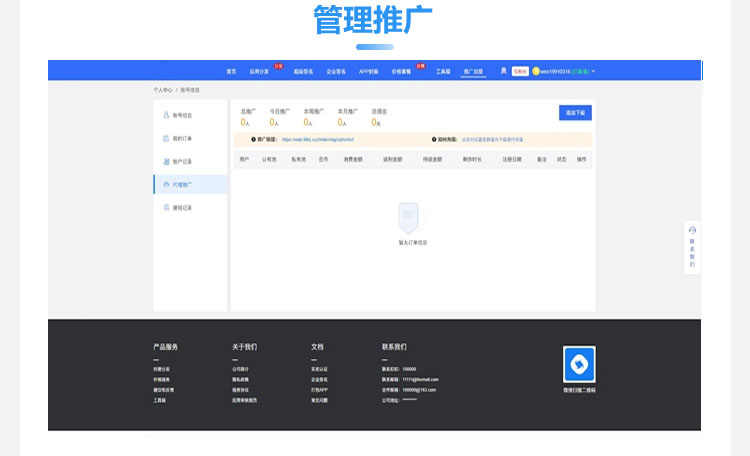This screenshot has height=456, width=750.
Task: Click the 关于我们 footer heading
Action: [x=244, y=347]
